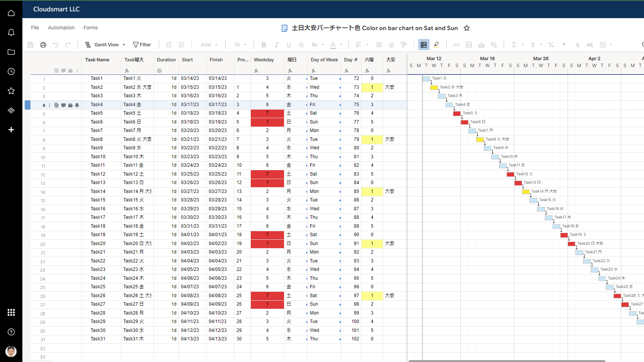This screenshot has height=362, width=644.
Task: Click the plus Create icon in sidebar
Action: (11, 130)
